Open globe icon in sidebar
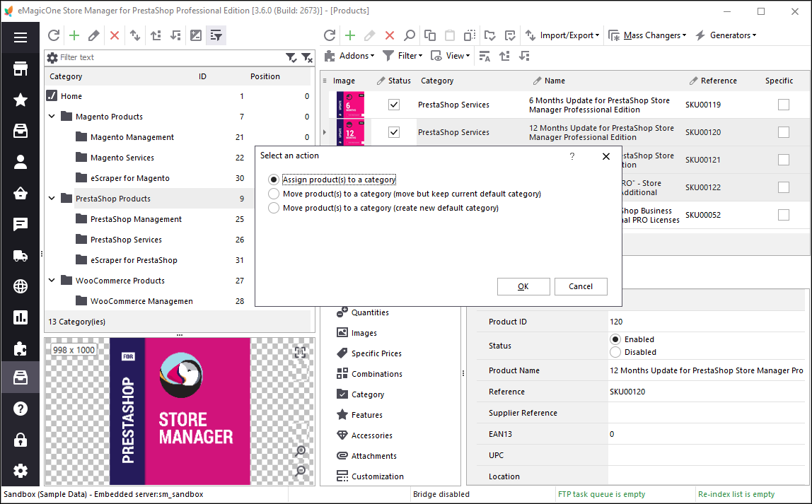Screen dimensions: 812x504 pyautogui.click(x=21, y=286)
